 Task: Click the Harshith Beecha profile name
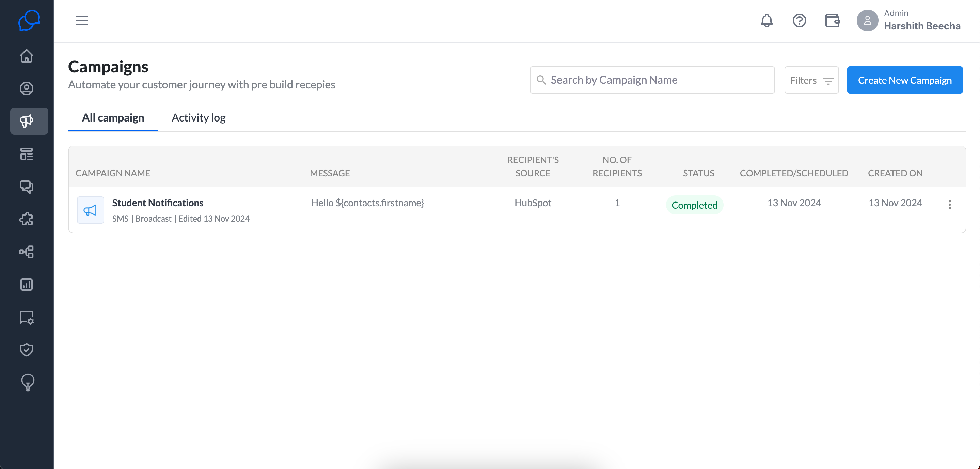922,26
